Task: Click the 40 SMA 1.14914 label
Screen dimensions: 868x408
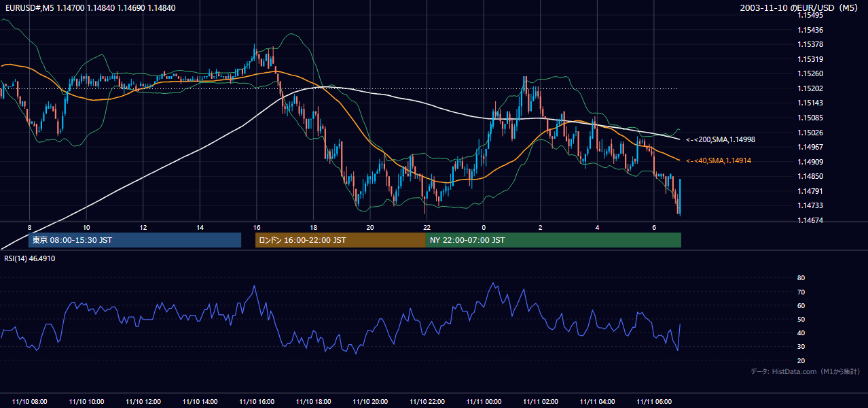Action: tap(719, 160)
